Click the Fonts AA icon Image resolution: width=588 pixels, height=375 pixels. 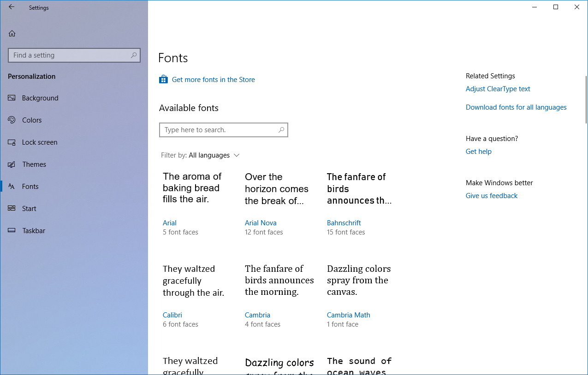(12, 186)
